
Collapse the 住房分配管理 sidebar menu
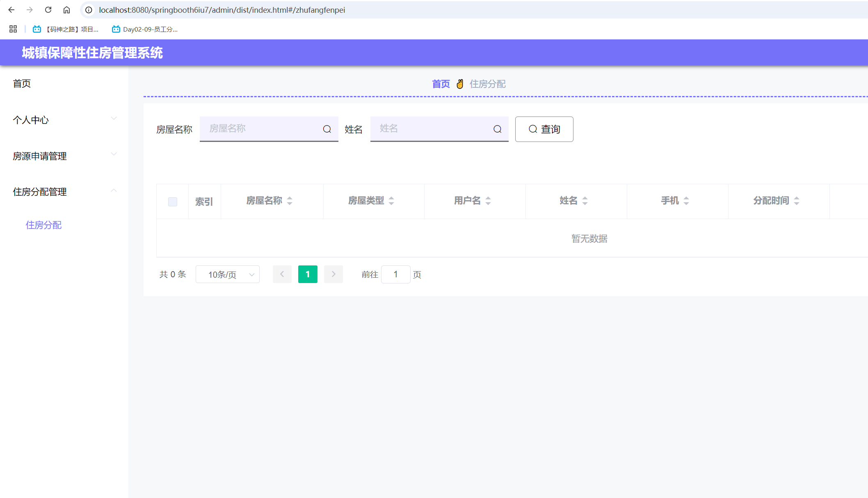tap(64, 192)
